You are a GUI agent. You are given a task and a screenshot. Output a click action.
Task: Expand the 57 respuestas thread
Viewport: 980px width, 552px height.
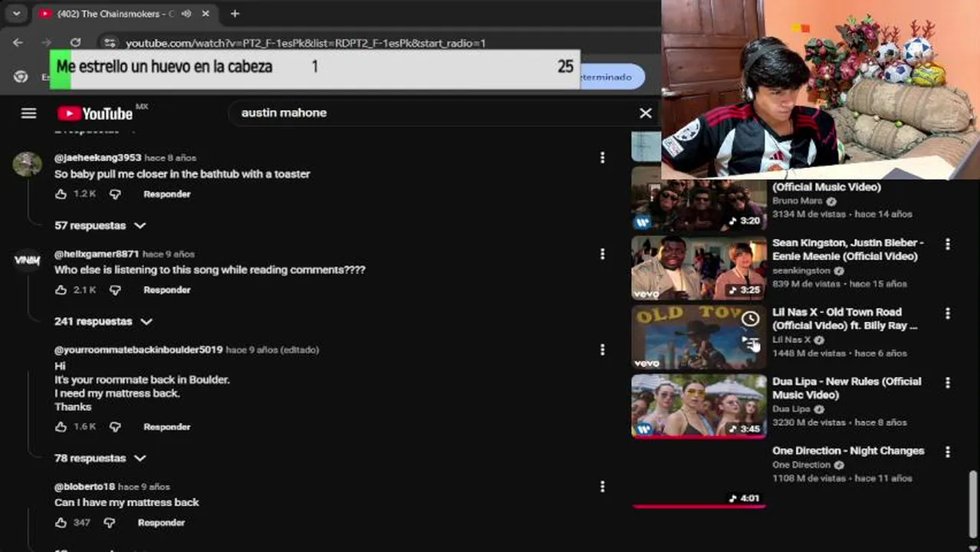coord(100,225)
